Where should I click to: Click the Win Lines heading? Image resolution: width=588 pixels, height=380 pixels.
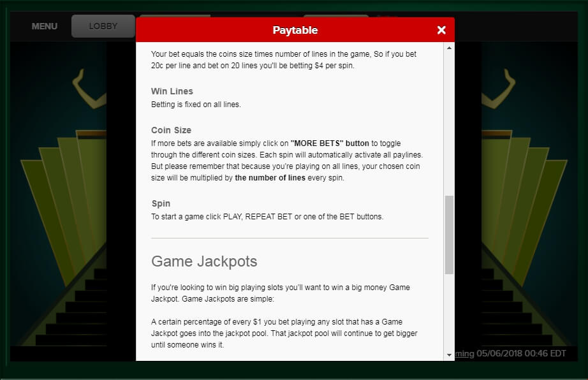tap(172, 91)
